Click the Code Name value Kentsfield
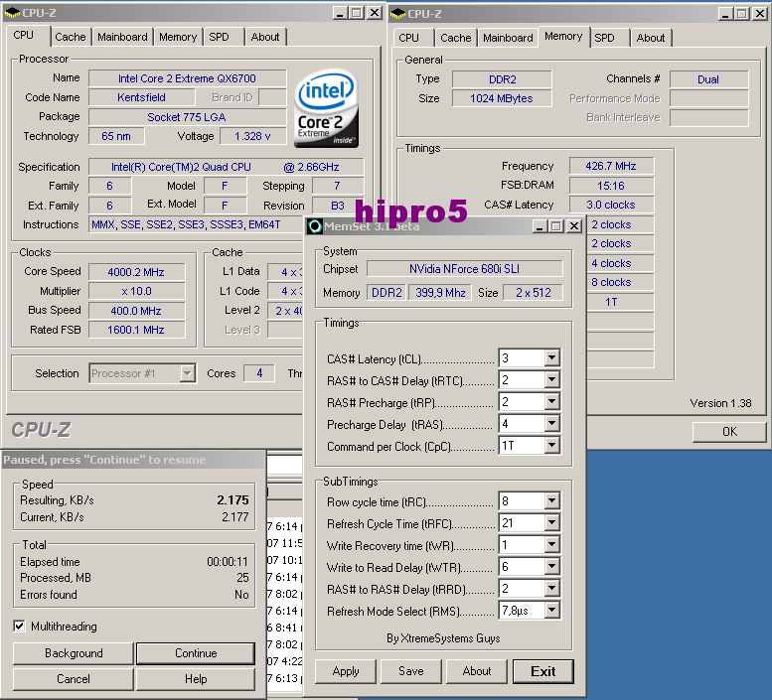The width and height of the screenshot is (772, 700). (141, 97)
